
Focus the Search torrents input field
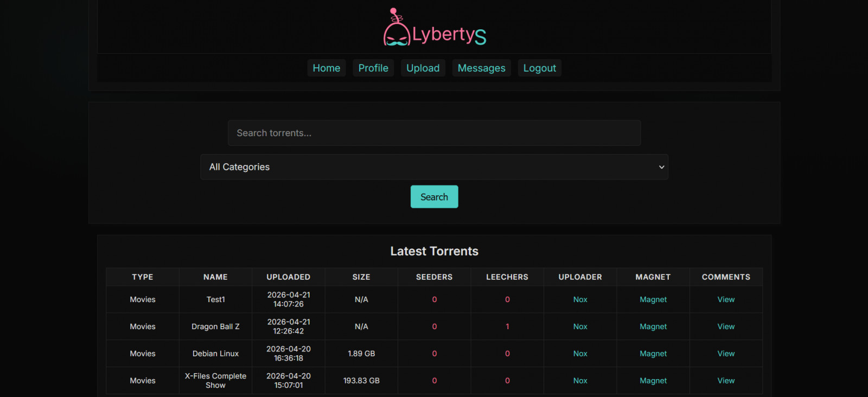tap(434, 133)
